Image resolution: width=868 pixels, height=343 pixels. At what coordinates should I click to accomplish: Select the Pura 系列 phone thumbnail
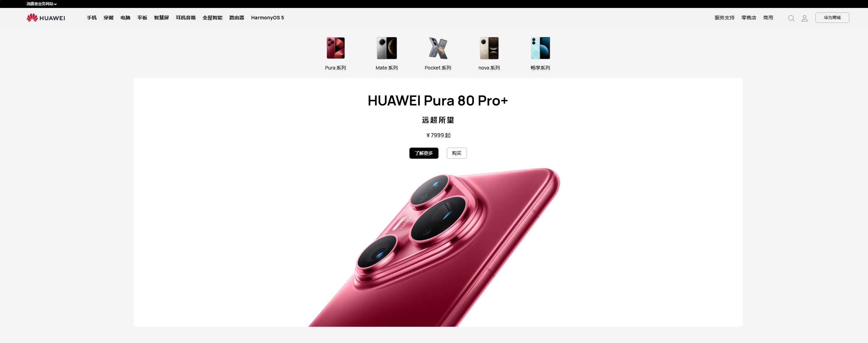335,48
